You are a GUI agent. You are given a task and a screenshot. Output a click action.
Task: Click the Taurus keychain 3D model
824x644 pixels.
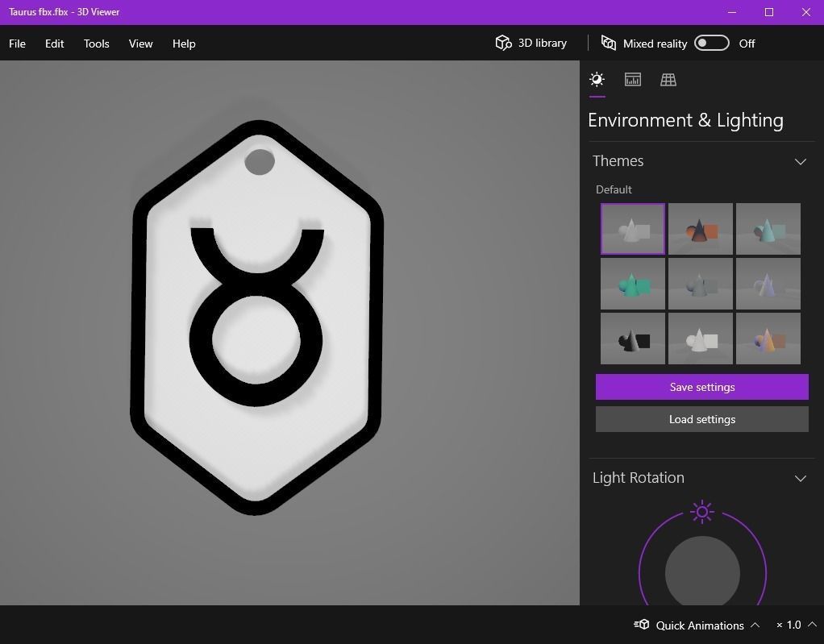(256, 318)
